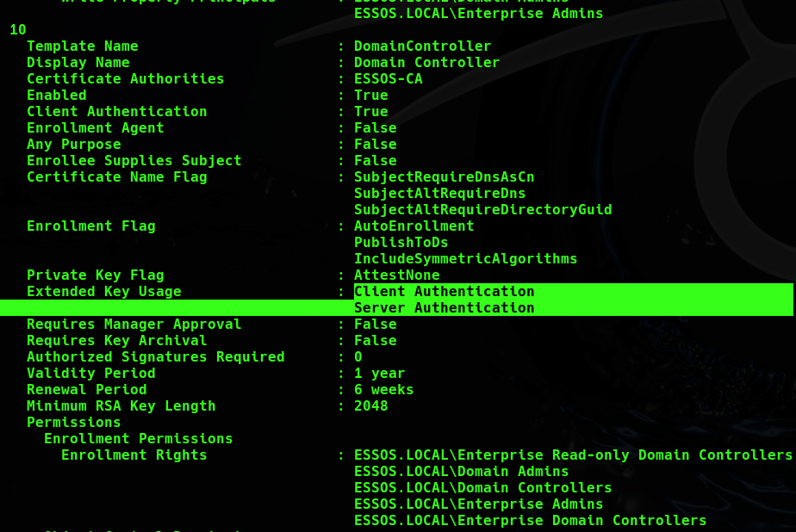Click the "Enrollment Permissions" heading
This screenshot has height=532, width=796.
click(138, 439)
